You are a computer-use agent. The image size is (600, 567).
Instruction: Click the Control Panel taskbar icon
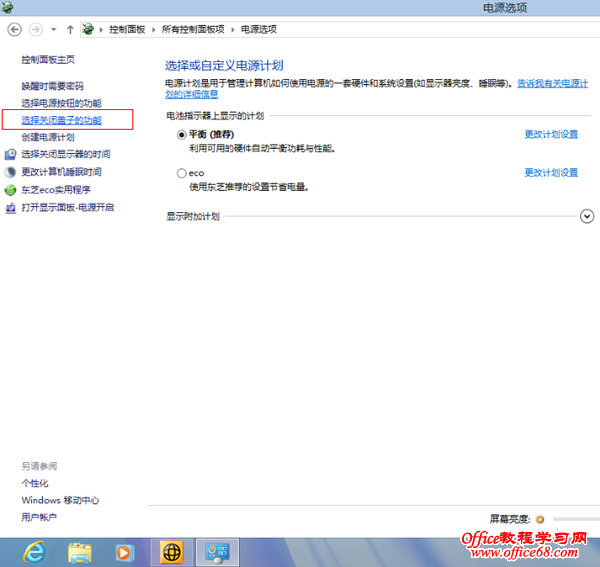(218, 552)
